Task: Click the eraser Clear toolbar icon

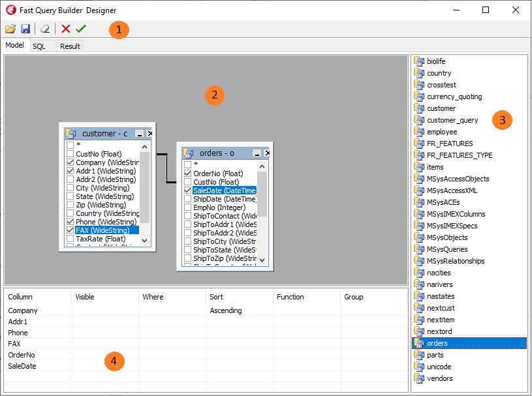Action: (44, 29)
